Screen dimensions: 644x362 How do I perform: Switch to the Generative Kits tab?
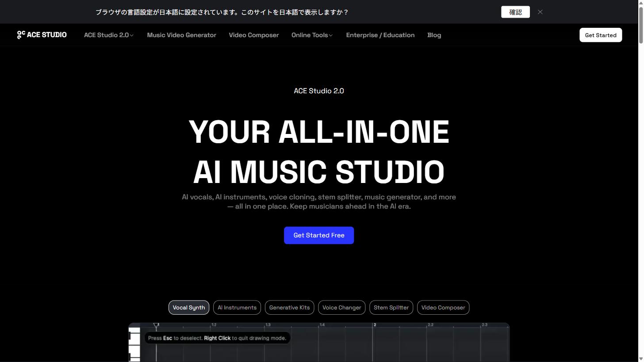(x=290, y=308)
